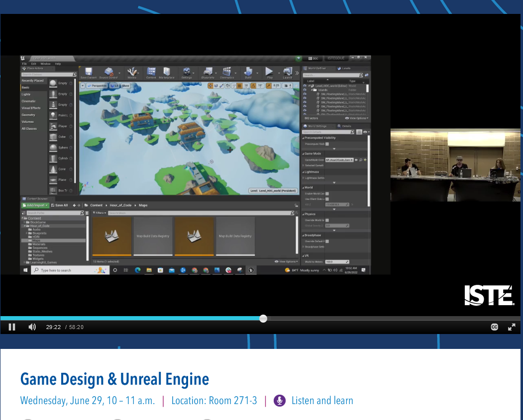Viewport: 523px width, 420px height.
Task: Open Edit menu
Action: point(34,64)
